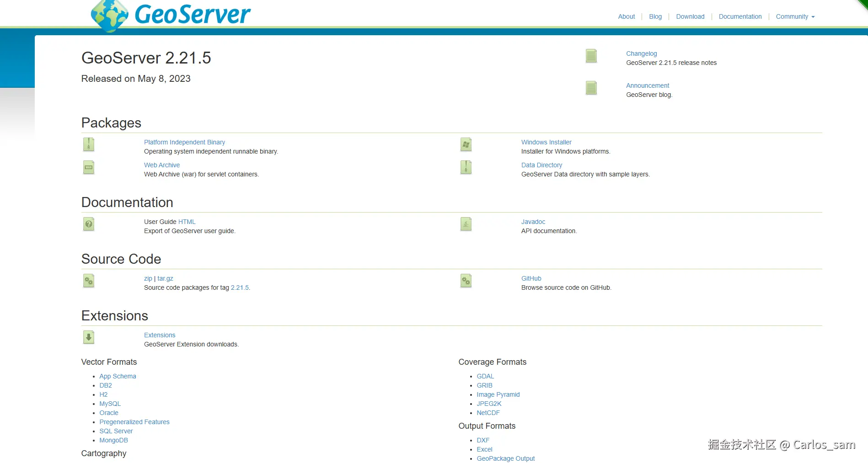The width and height of the screenshot is (868, 463).
Task: Download the source code zip
Action: click(x=148, y=278)
